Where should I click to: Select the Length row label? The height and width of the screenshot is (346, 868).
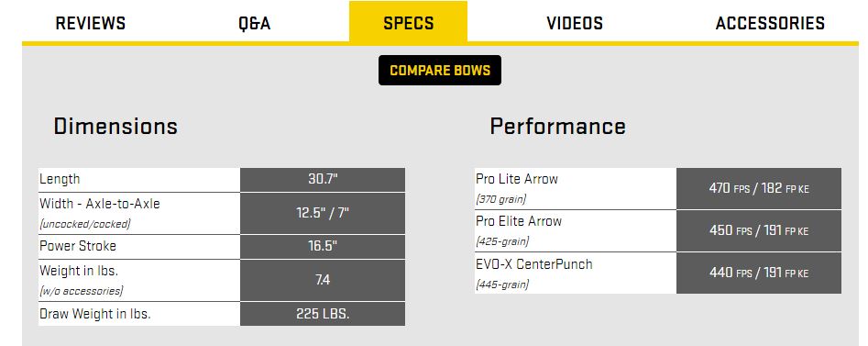point(60,179)
